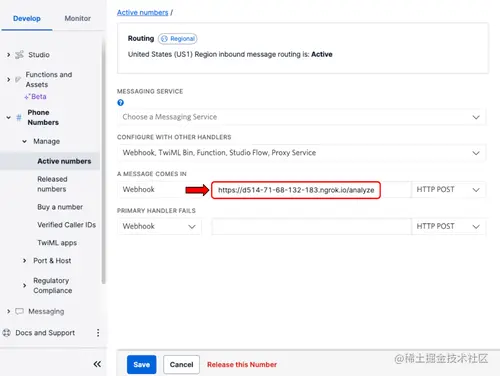Screen dimensions: 500x376
Task: Click the Messaging Service help question icon
Action: point(121,103)
